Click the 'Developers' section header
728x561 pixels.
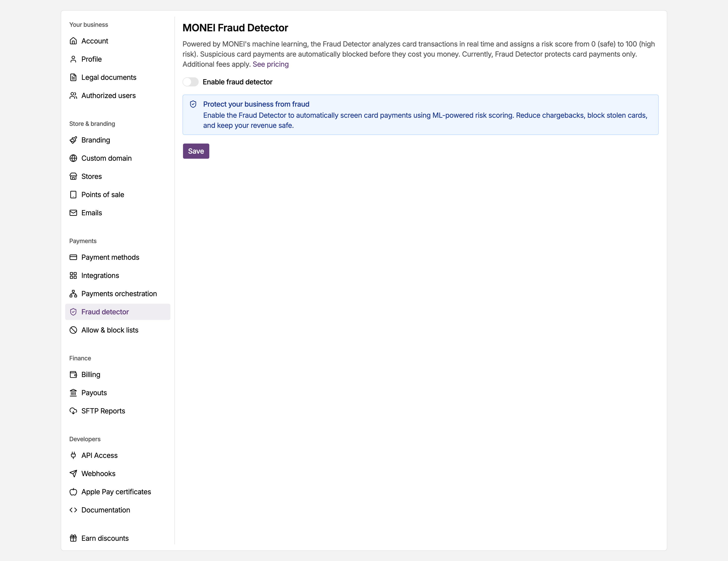click(85, 439)
